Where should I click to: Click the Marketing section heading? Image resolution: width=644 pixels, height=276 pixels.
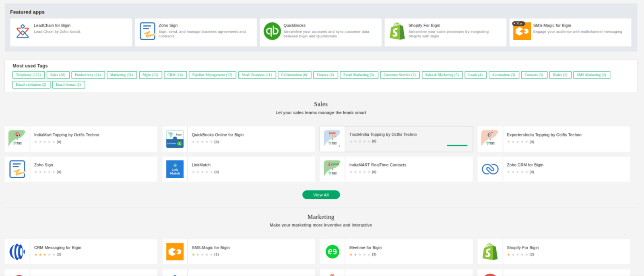point(321,217)
